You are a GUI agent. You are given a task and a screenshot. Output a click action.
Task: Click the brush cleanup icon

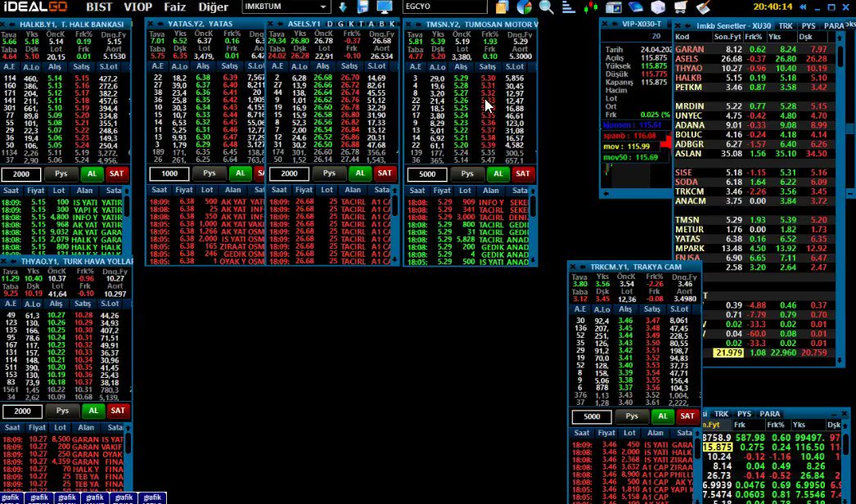(703, 7)
